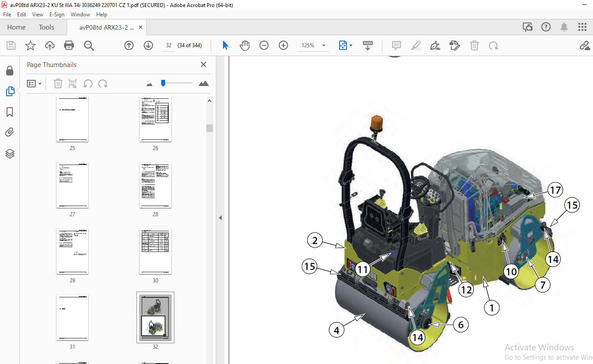Image resolution: width=593 pixels, height=364 pixels.
Task: Open the Window menu
Action: 80,15
